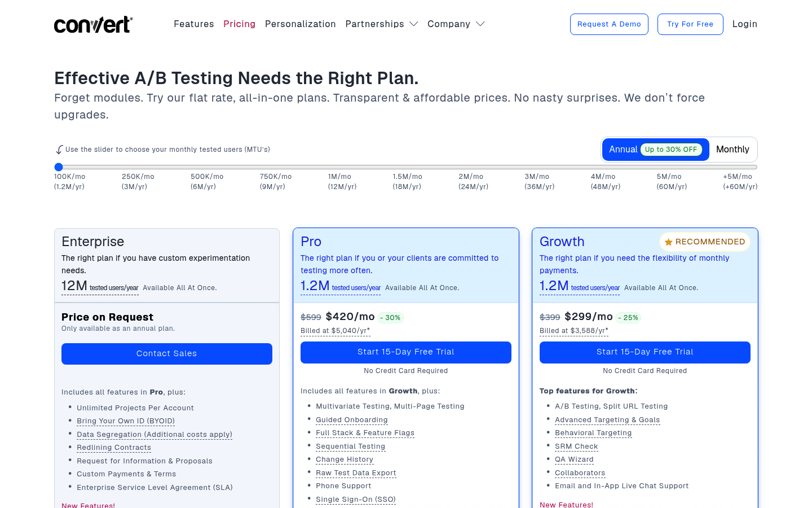The width and height of the screenshot is (812, 508).
Task: Click Contact Sales for Enterprise
Action: (x=167, y=354)
